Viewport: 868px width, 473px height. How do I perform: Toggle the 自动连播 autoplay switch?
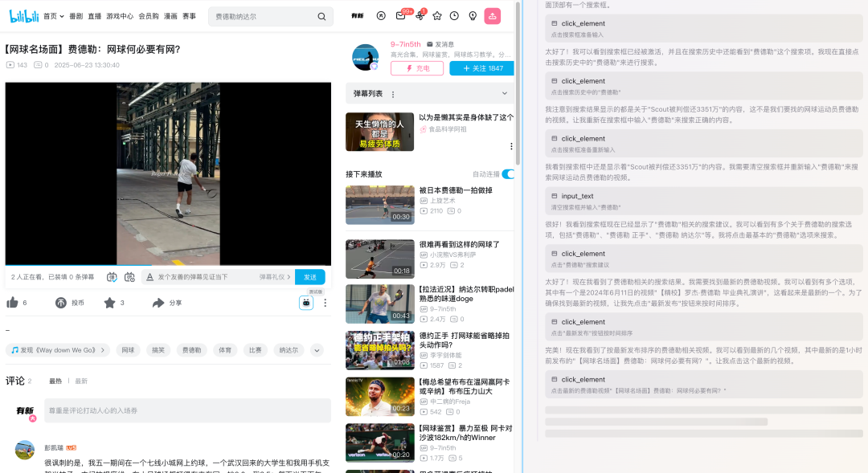(x=507, y=174)
